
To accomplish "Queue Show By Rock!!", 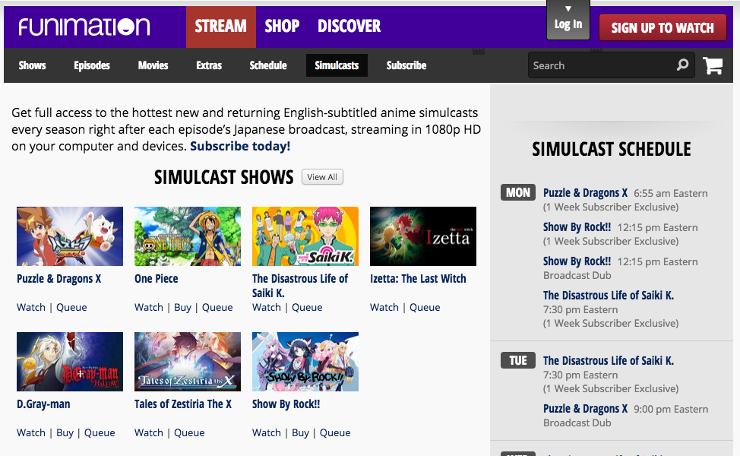I will [335, 433].
